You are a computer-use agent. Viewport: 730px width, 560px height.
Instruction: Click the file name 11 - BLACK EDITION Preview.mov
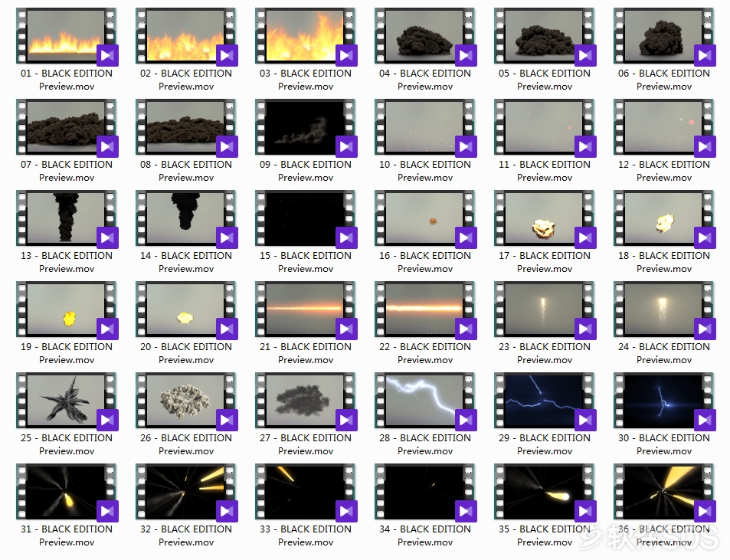[x=544, y=171]
